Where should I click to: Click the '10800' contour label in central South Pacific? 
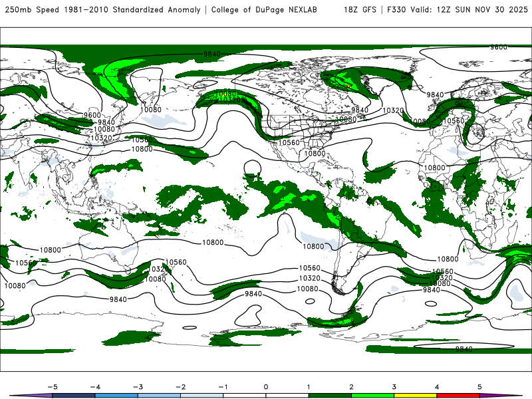pos(213,242)
